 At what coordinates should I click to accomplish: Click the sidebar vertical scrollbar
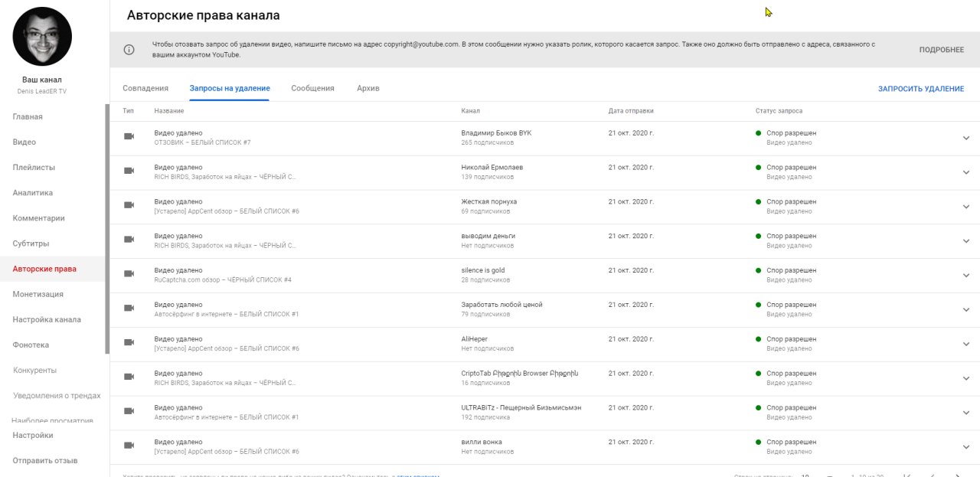(107, 228)
